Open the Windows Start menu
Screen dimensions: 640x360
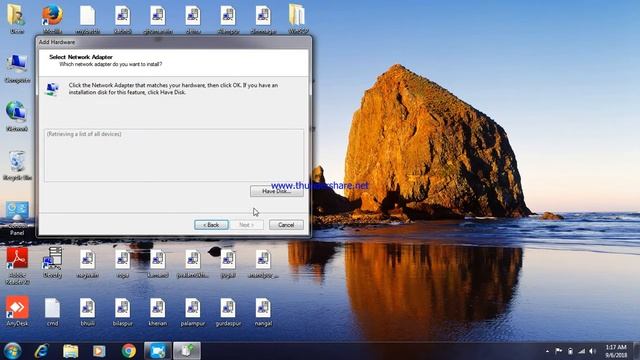click(x=12, y=351)
